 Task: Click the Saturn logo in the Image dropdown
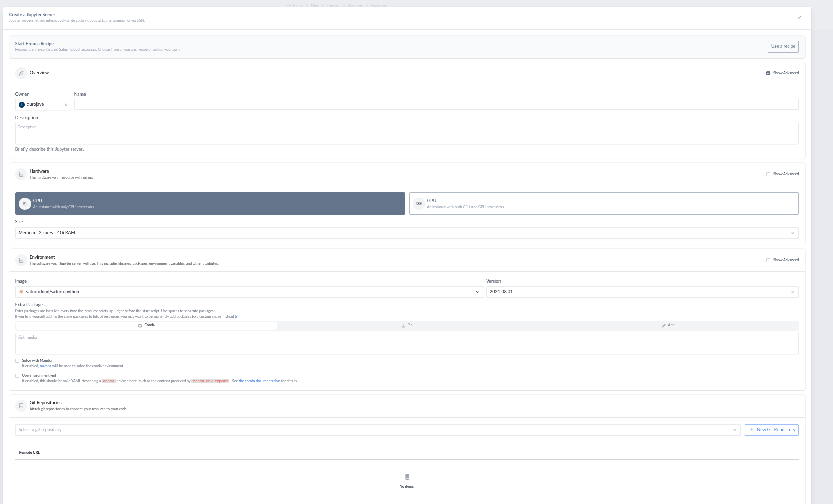21,291
